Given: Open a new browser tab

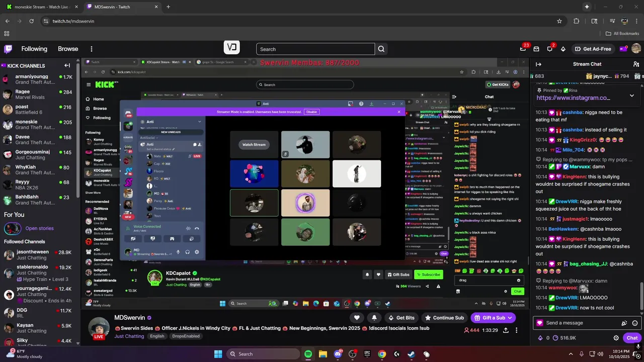Looking at the screenshot, I should click(x=168, y=7).
